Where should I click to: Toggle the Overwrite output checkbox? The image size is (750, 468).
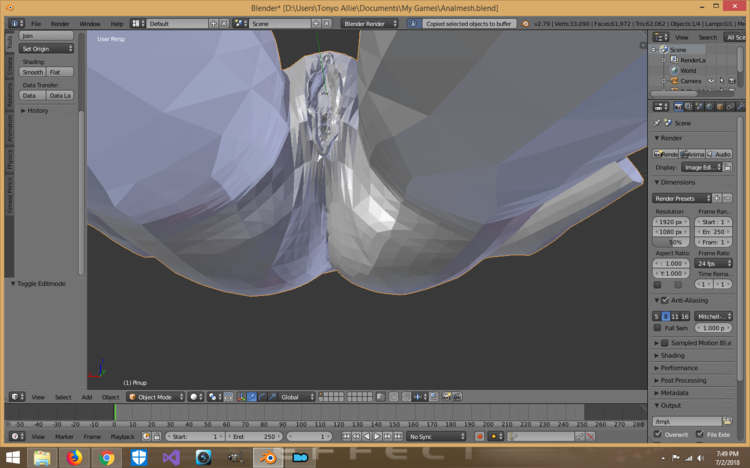coord(658,435)
